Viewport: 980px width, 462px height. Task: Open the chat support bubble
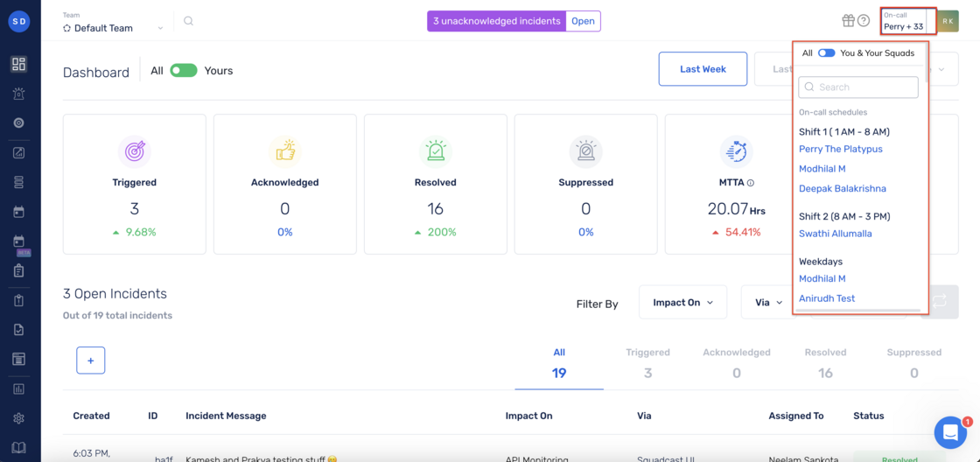[950, 432]
